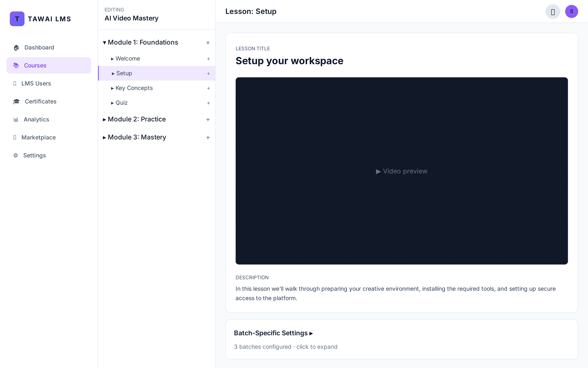Expand Batch-Specific Settings arrow

click(311, 333)
